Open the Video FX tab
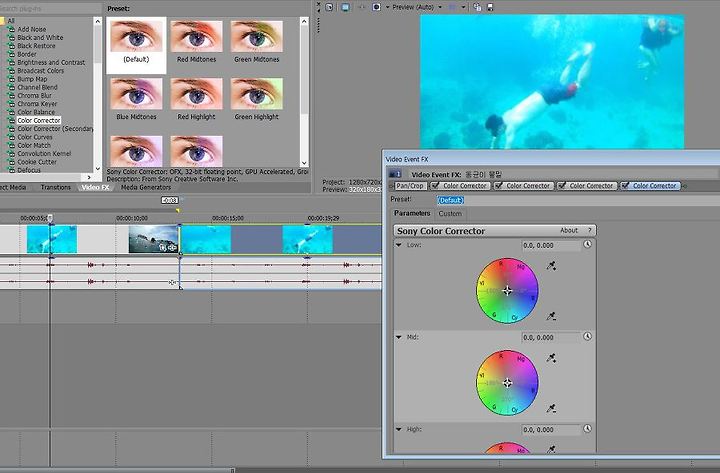The width and height of the screenshot is (720, 473). pyautogui.click(x=96, y=187)
